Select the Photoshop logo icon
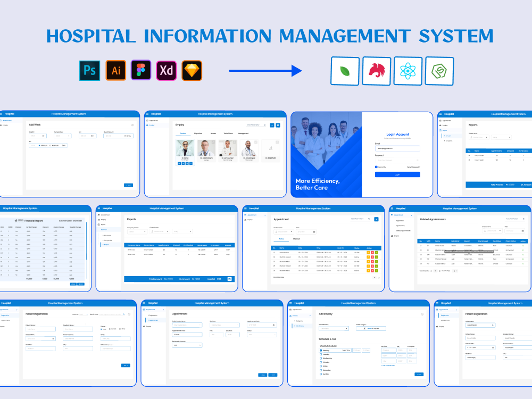This screenshot has height=399, width=532. pyautogui.click(x=89, y=70)
